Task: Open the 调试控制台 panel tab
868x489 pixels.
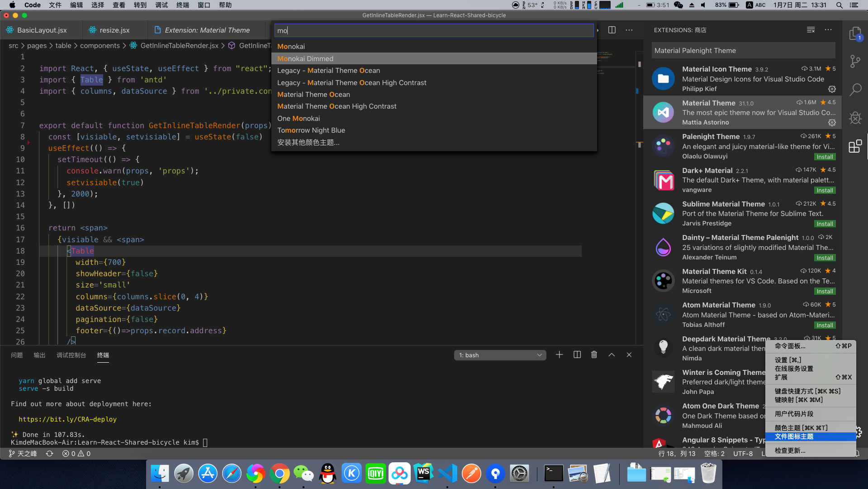Action: point(71,355)
